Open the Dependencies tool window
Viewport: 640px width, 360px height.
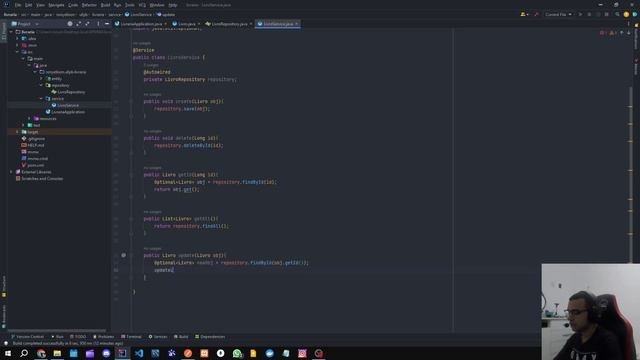point(210,337)
